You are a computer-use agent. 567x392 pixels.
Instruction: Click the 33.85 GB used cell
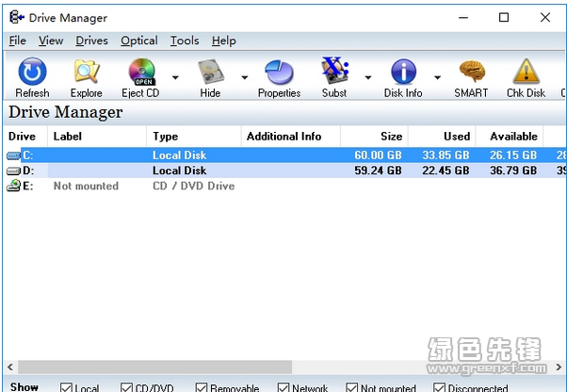click(x=445, y=155)
